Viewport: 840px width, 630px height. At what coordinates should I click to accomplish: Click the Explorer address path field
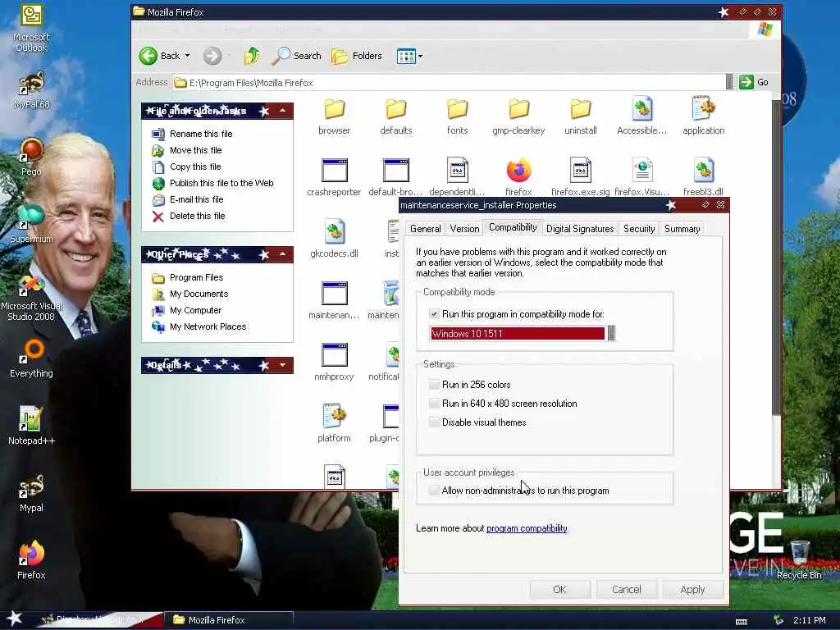449,83
